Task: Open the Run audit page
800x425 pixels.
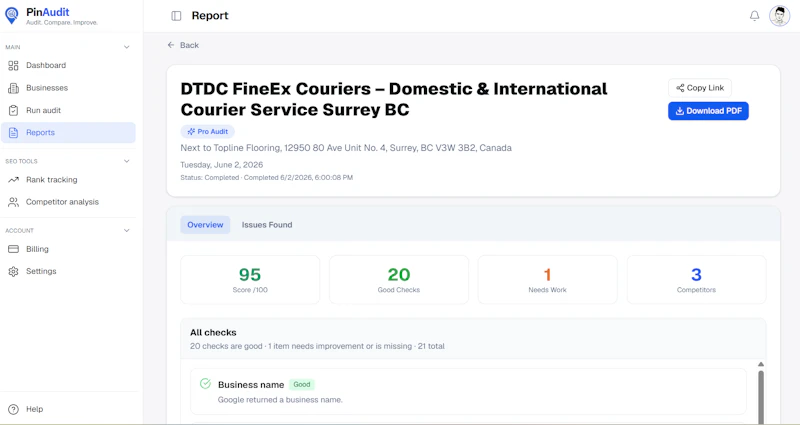Action: point(68,110)
